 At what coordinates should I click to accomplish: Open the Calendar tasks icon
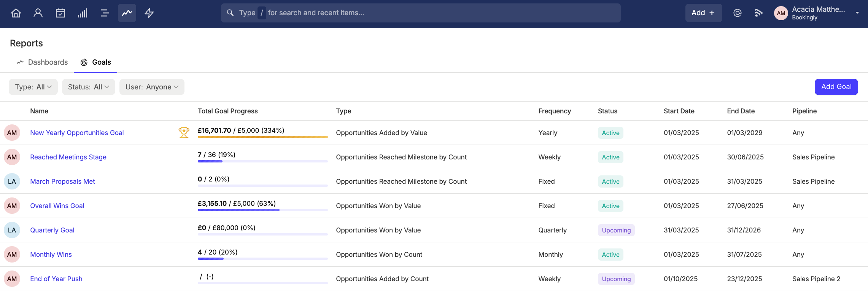coord(60,13)
